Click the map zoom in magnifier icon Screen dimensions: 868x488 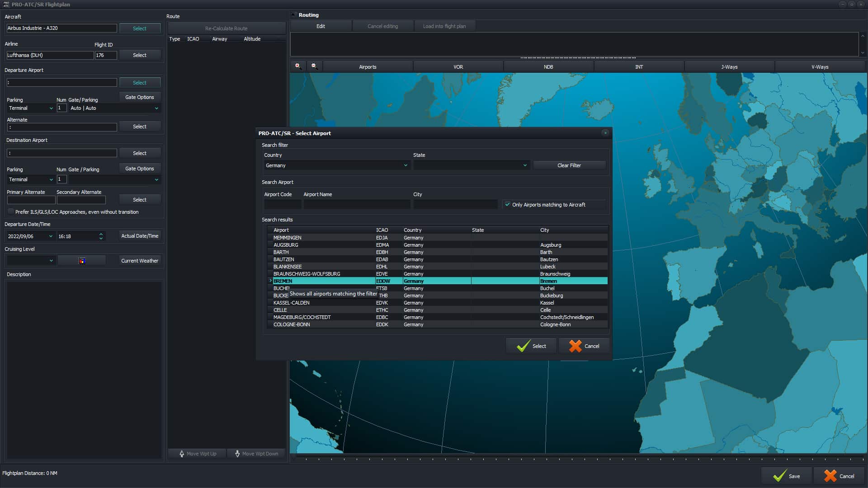297,66
